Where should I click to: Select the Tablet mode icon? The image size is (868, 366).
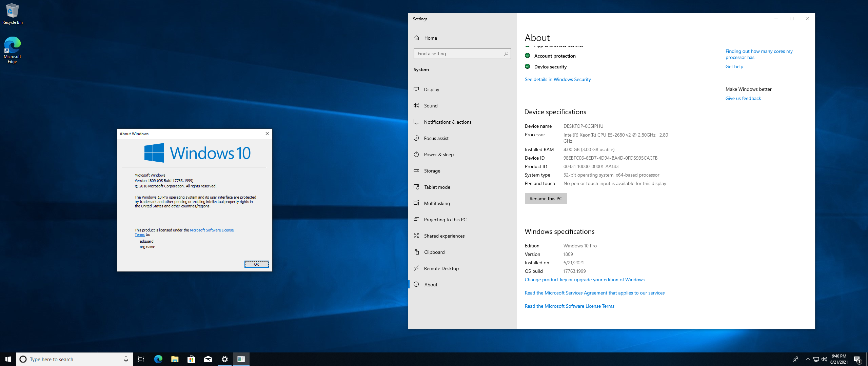416,187
